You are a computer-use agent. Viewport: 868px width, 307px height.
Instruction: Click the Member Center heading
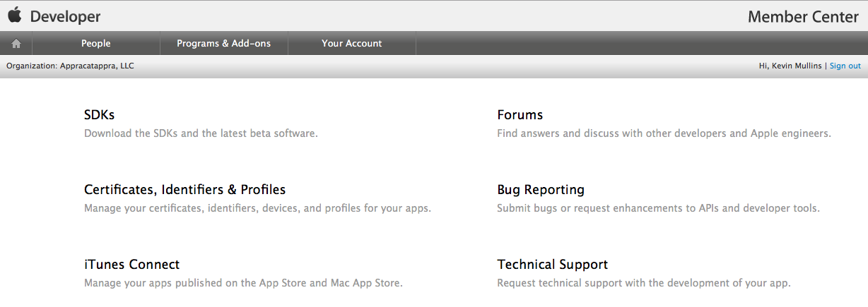(803, 17)
